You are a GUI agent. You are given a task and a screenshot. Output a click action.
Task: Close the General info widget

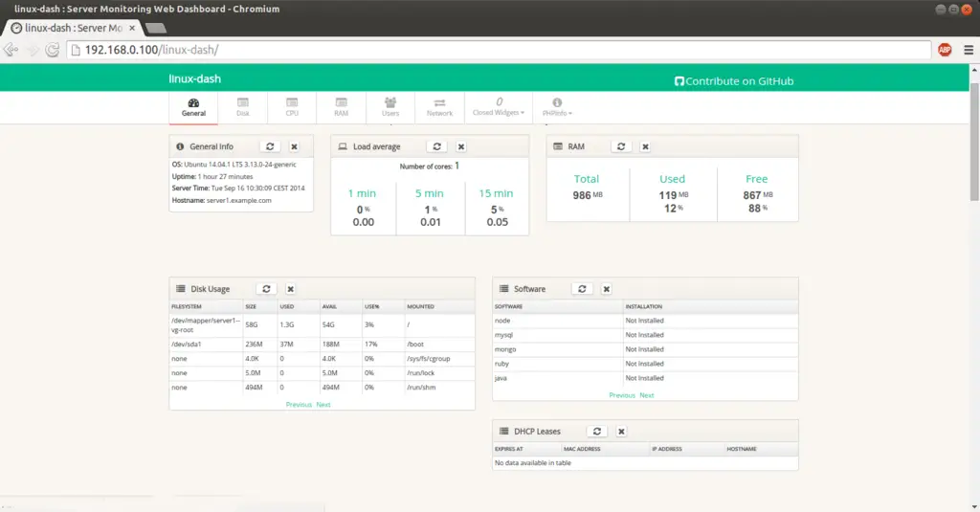click(294, 146)
